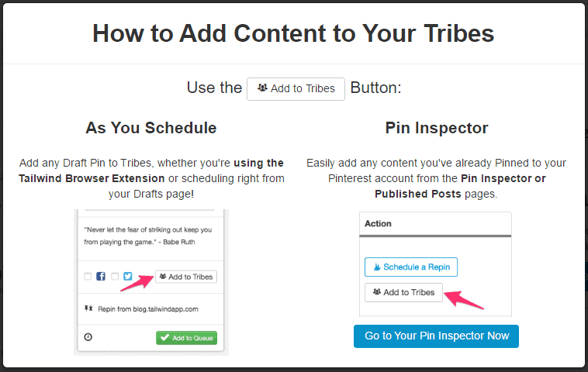
Task: Click the Babe Ruth quote description text
Action: [x=147, y=236]
